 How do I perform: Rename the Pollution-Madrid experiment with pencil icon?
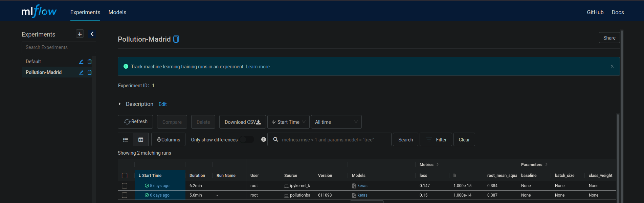point(81,72)
